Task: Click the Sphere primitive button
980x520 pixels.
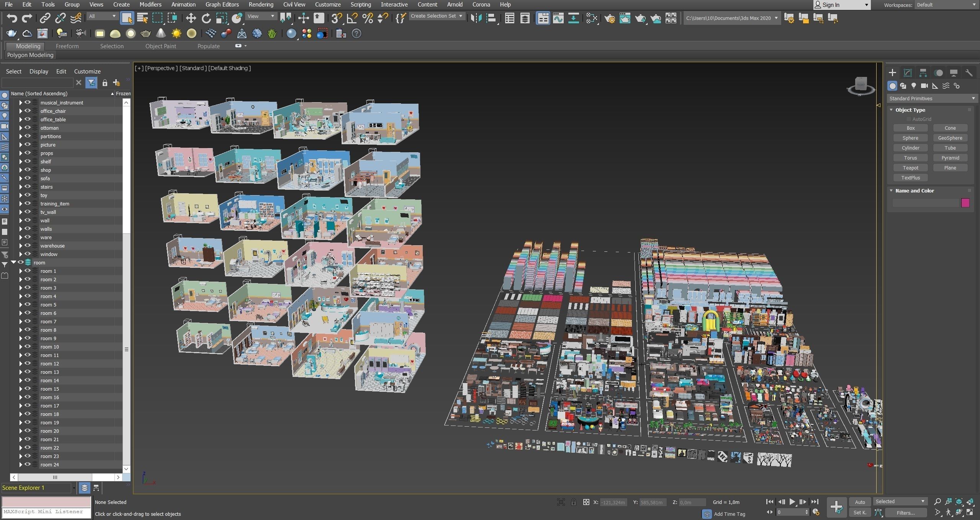Action: click(x=910, y=138)
